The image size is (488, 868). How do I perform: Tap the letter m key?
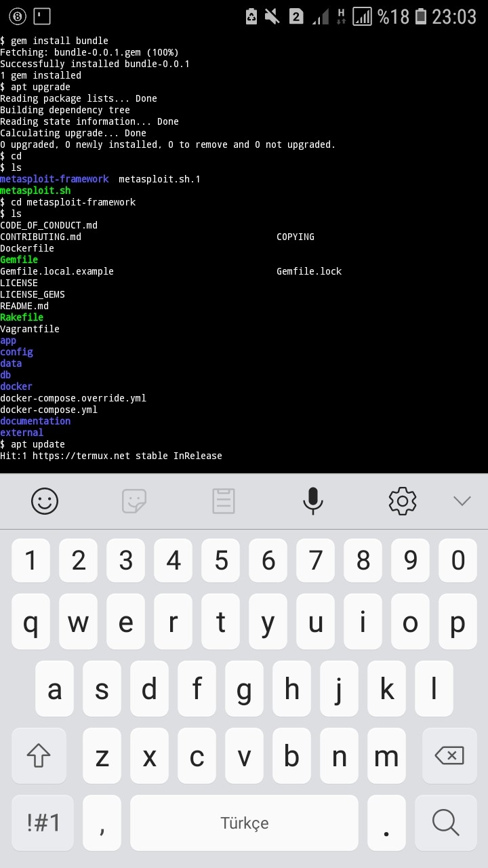click(x=386, y=755)
